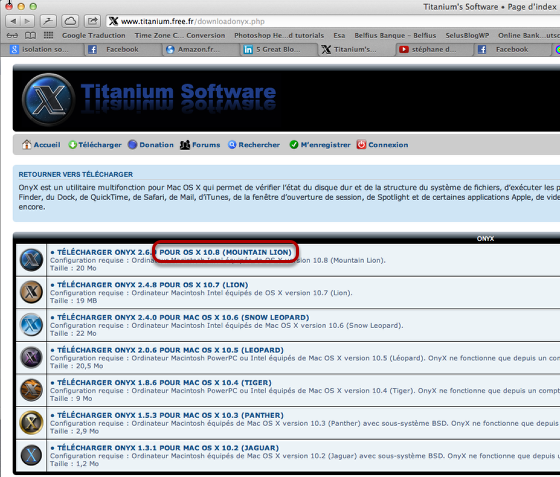Open the Reading List glasses icon
Image resolution: width=560 pixels, height=477 pixels.
[x=12, y=35]
